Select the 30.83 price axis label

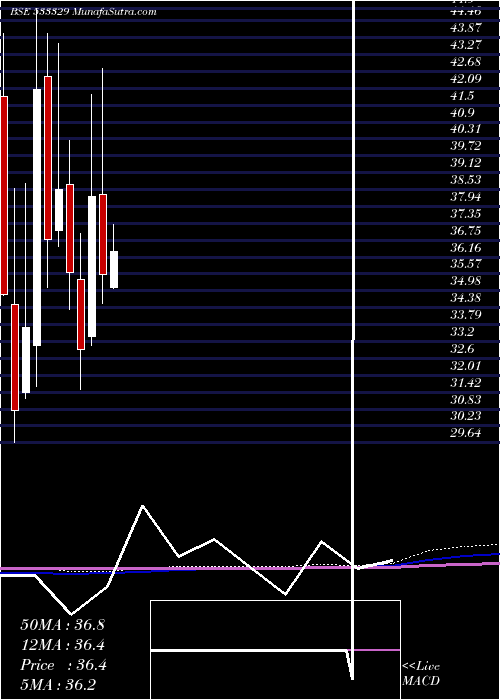click(x=466, y=399)
